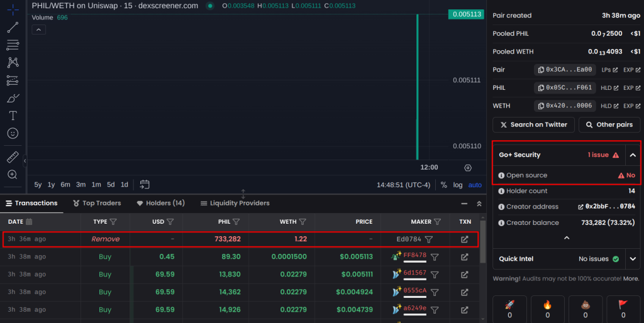
Task: Filter transactions by TYPE column
Action: (x=113, y=222)
